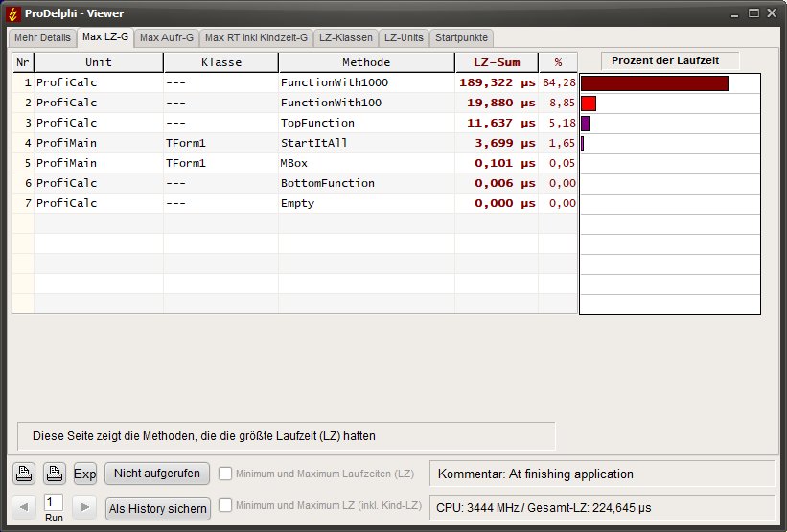Open the Max Aufr-G tab
The image size is (787, 532).
click(x=167, y=37)
